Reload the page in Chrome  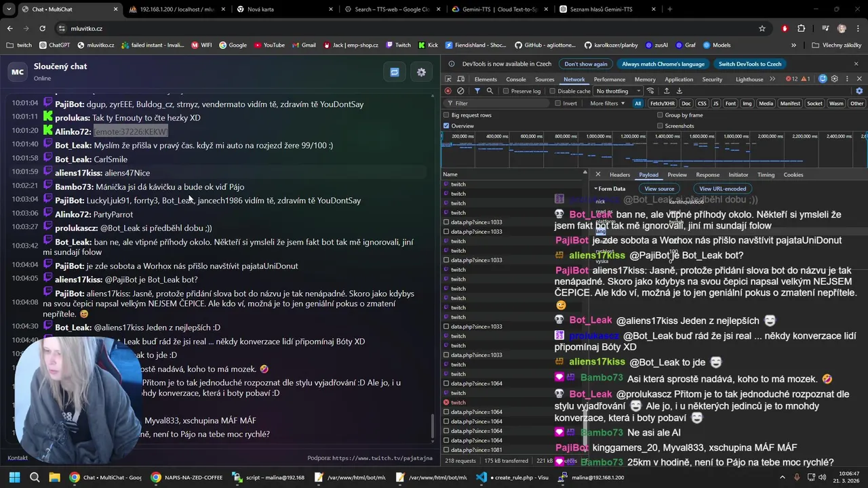[42, 28]
